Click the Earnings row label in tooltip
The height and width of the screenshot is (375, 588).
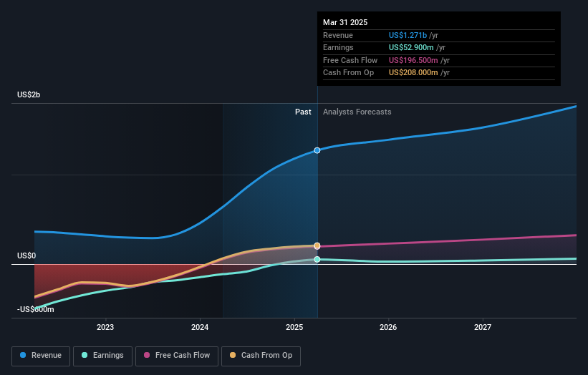point(338,47)
